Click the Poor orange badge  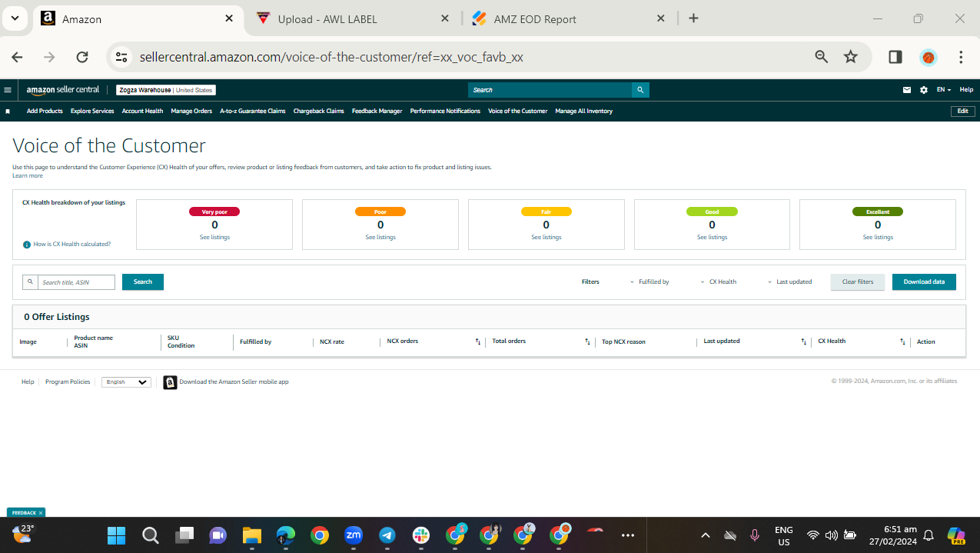tap(380, 212)
